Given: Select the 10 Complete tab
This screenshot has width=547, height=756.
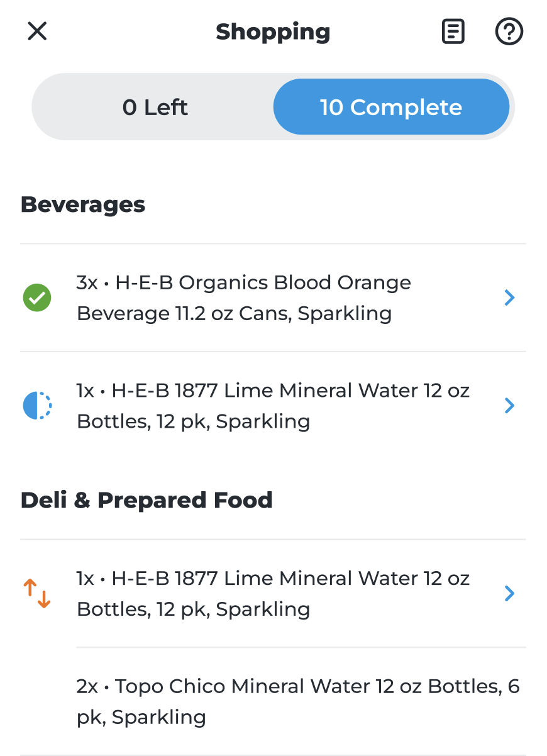Looking at the screenshot, I should click(x=390, y=107).
